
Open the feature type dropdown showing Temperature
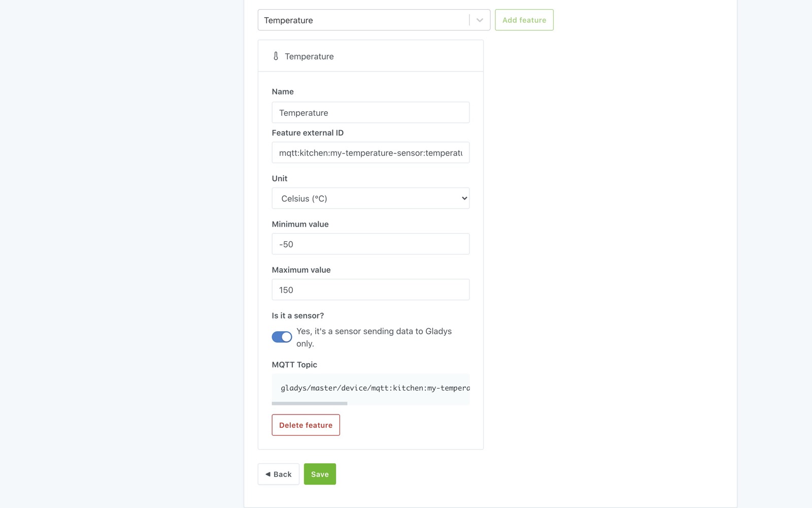coord(374,20)
